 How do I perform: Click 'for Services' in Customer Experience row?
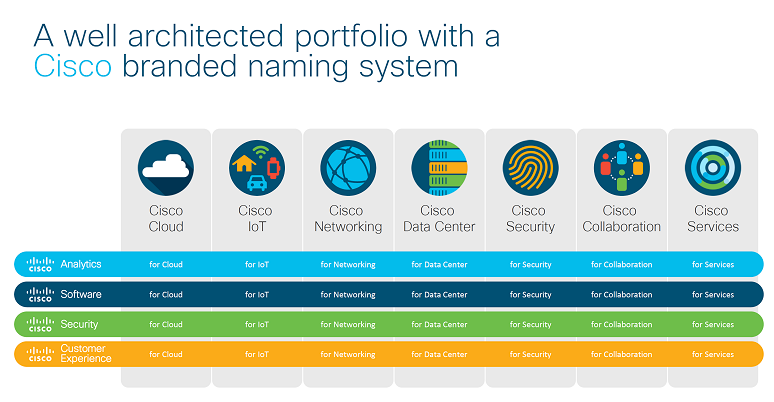click(x=713, y=354)
